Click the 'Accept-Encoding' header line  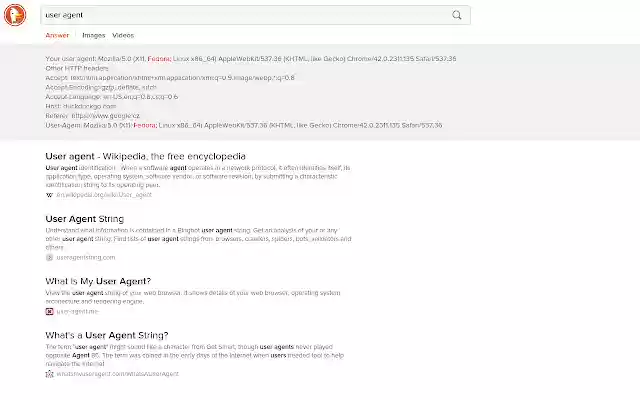tap(101, 87)
